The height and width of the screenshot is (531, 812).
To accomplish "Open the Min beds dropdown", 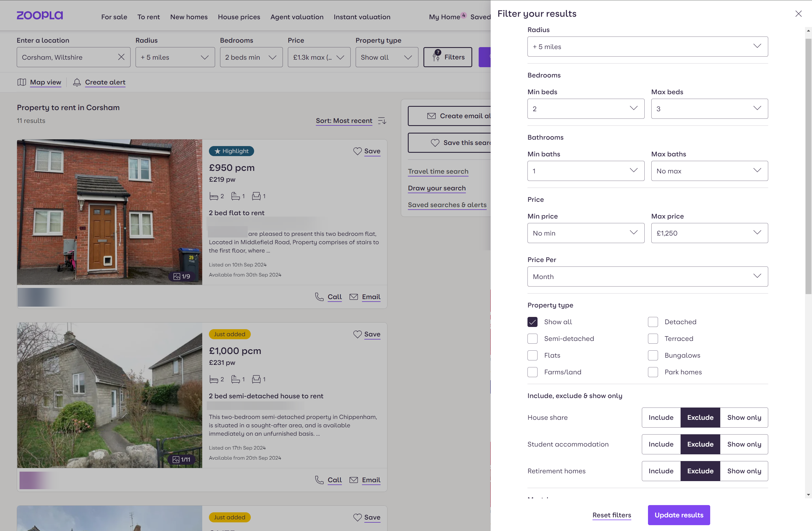I will [x=585, y=109].
